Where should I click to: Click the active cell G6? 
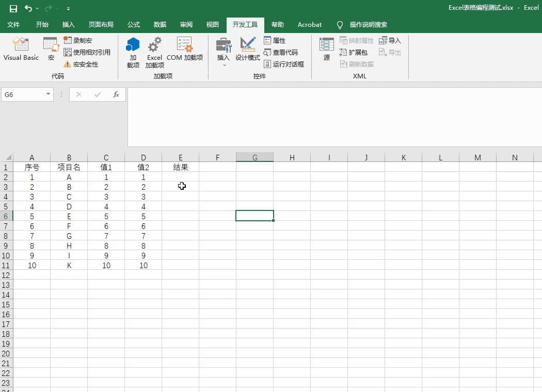(x=255, y=216)
